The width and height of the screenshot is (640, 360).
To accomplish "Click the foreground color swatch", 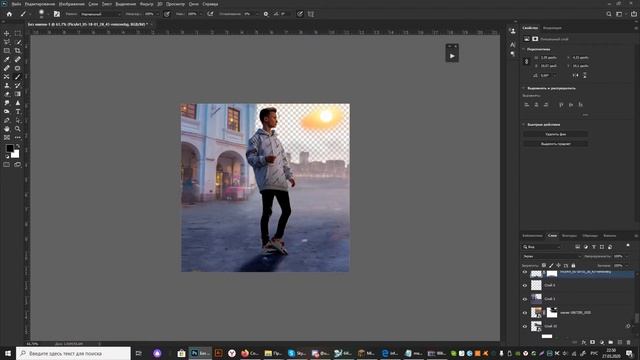I will pyautogui.click(x=9, y=148).
